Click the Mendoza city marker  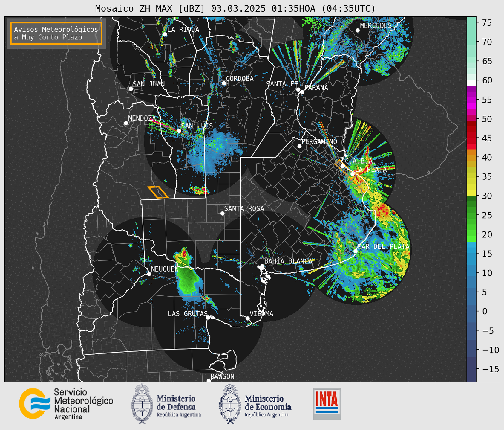(x=126, y=123)
